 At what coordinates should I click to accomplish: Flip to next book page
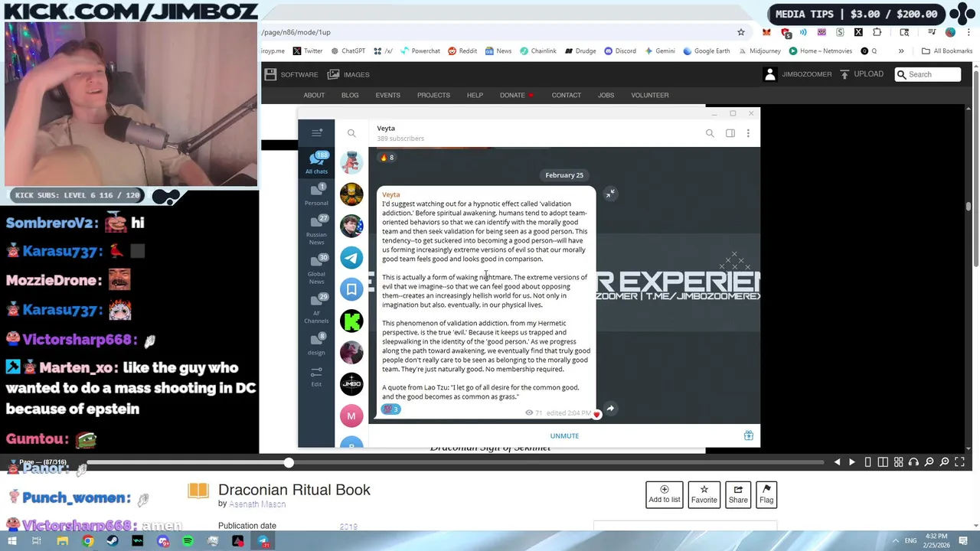[852, 462]
